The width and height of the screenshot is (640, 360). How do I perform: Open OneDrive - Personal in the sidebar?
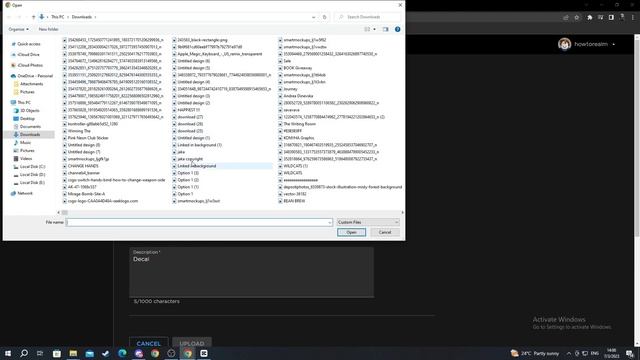pos(35,76)
